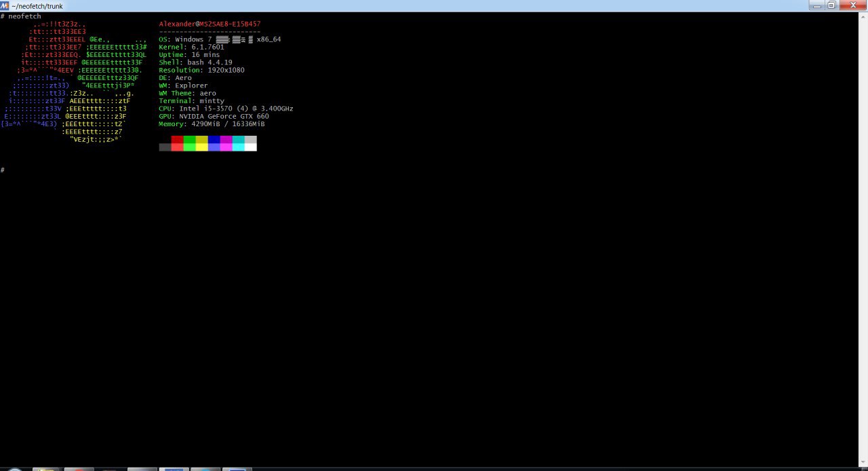Click the 'WM Theme: aero' line
The height and width of the screenshot is (471, 868).
point(188,93)
